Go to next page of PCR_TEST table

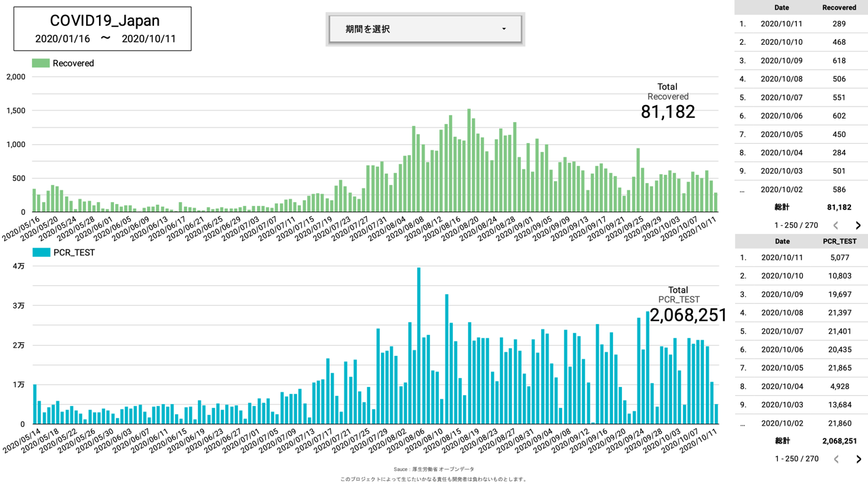[858, 459]
